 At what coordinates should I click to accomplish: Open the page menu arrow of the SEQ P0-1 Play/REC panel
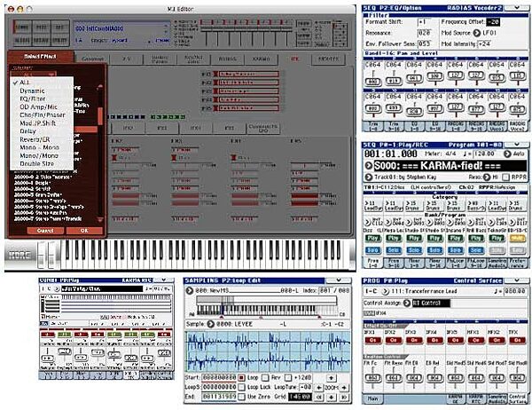[x=516, y=145]
